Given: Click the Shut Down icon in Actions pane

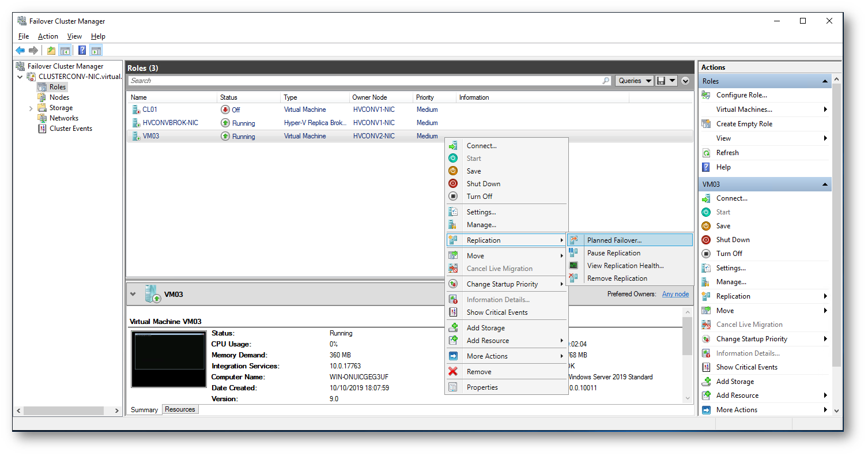Looking at the screenshot, I should point(706,240).
